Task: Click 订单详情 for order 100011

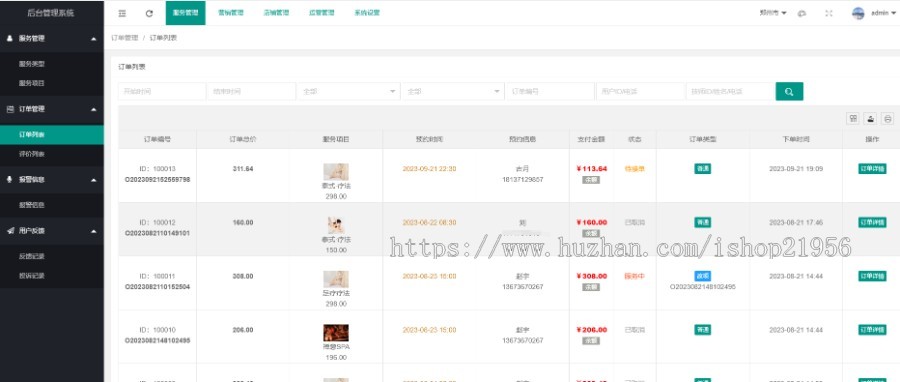Action: tap(872, 276)
